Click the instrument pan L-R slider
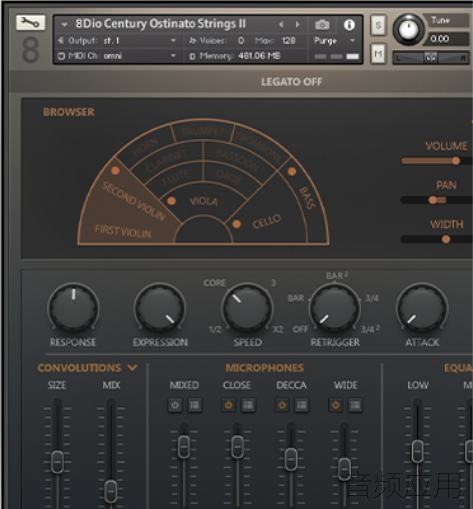The height and width of the screenshot is (509, 473). coord(430,58)
